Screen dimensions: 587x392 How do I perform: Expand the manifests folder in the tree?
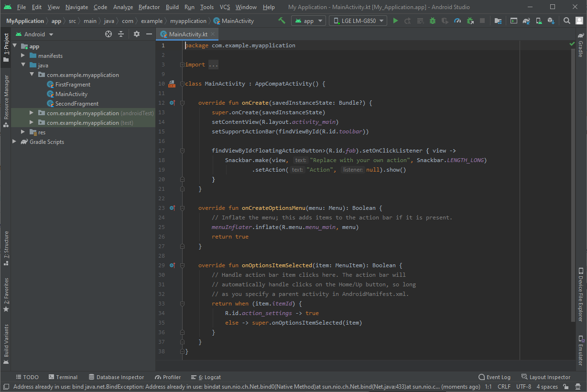coord(23,56)
